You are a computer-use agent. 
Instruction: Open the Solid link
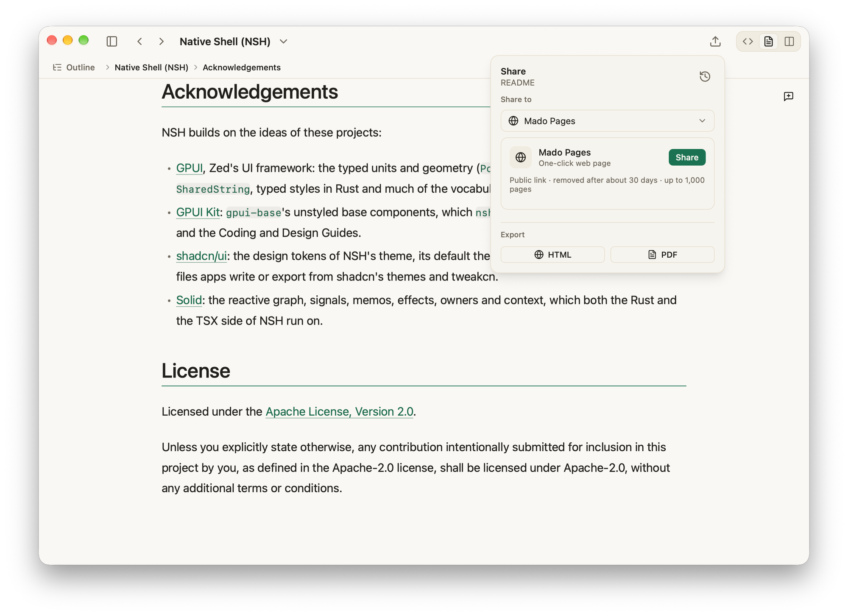point(189,300)
